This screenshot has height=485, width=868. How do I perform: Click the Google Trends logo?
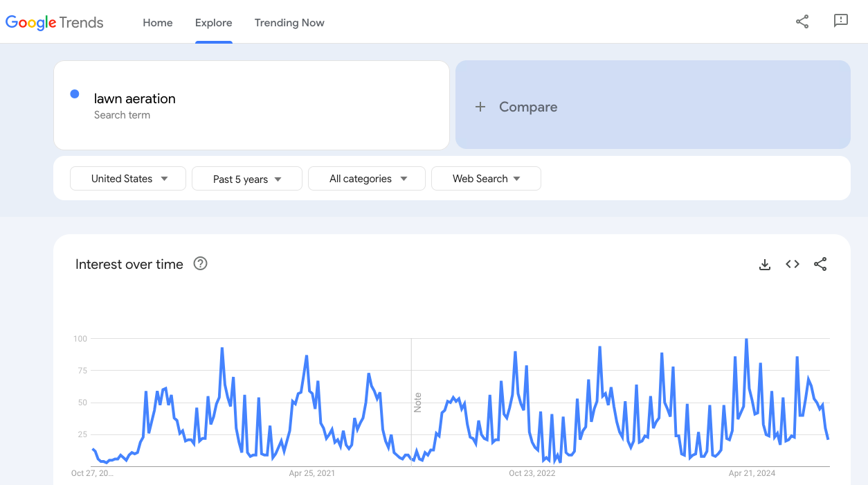[x=55, y=22]
